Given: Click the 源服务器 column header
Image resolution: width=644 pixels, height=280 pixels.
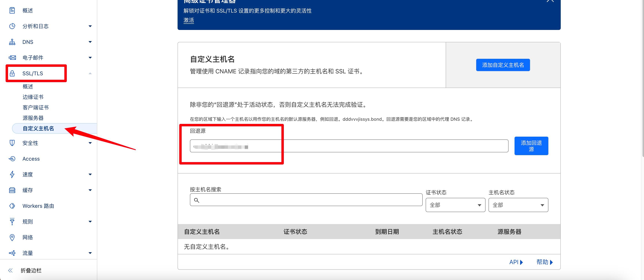Looking at the screenshot, I should (x=509, y=232).
